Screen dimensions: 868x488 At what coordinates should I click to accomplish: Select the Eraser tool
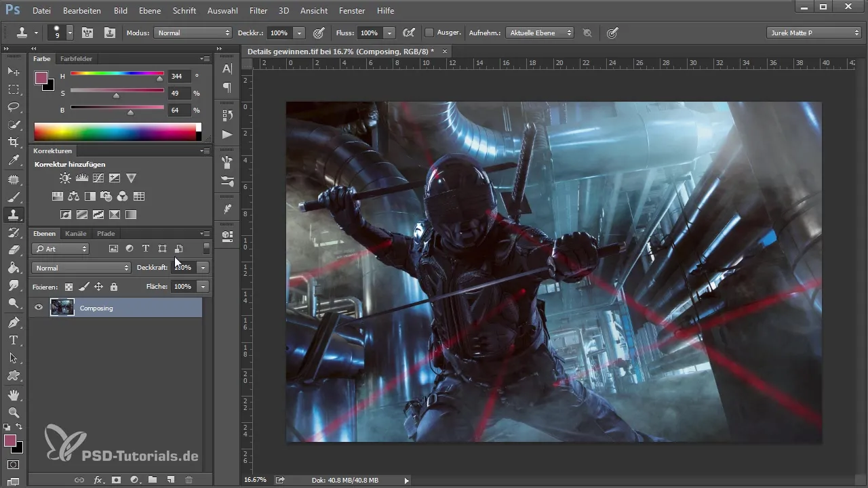pos(14,250)
